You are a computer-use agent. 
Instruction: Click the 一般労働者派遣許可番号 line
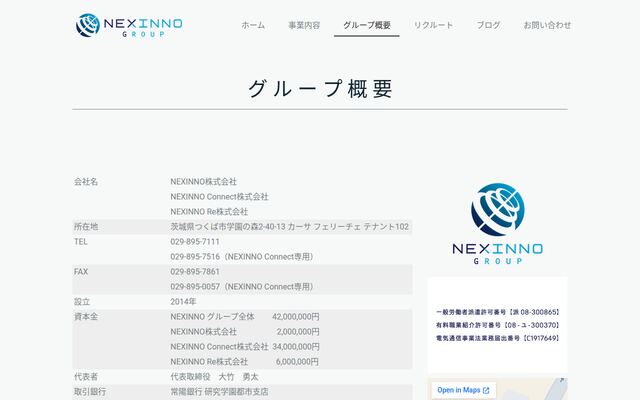[498, 312]
